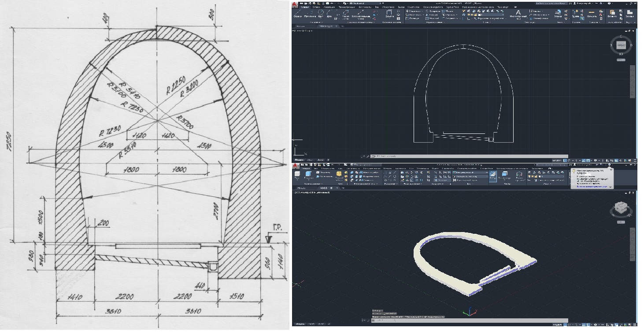Select the Line tool in top ribbon
The image size is (644, 332).
click(x=298, y=13)
